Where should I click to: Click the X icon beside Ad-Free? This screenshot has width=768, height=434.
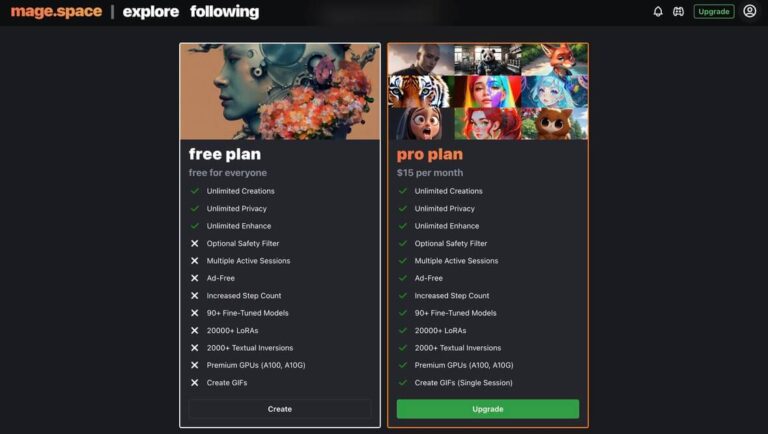[x=194, y=278]
